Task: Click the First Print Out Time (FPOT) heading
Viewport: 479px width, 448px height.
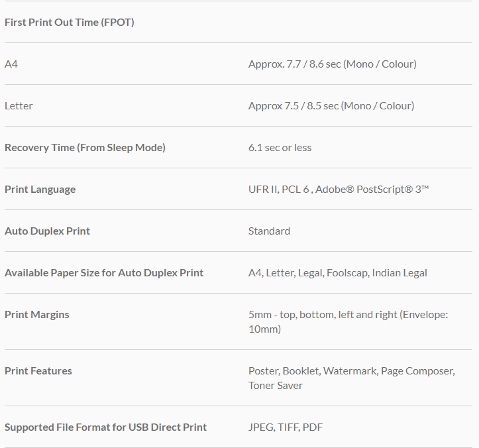Action: click(x=69, y=23)
